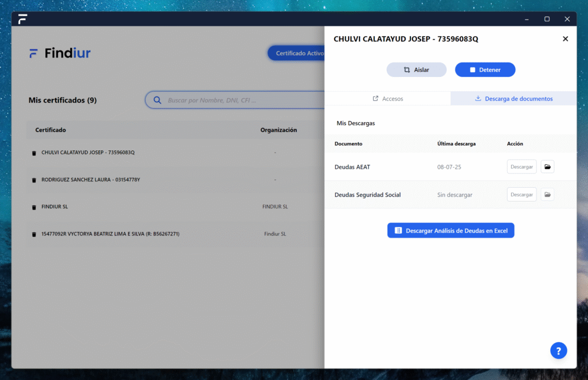Viewport: 588px width, 380px height.
Task: Click the Findiur logo in the title bar
Action: click(x=22, y=19)
